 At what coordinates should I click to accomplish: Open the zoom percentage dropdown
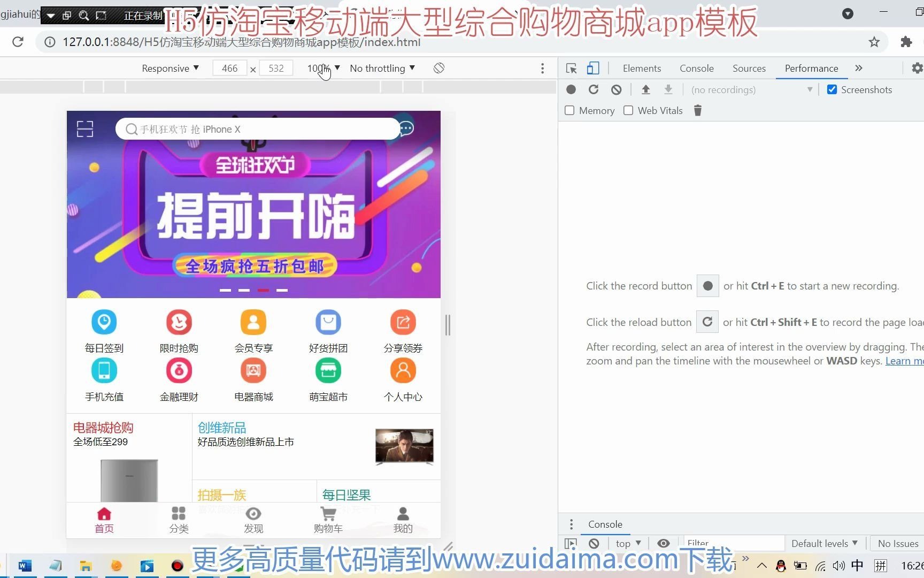click(324, 68)
